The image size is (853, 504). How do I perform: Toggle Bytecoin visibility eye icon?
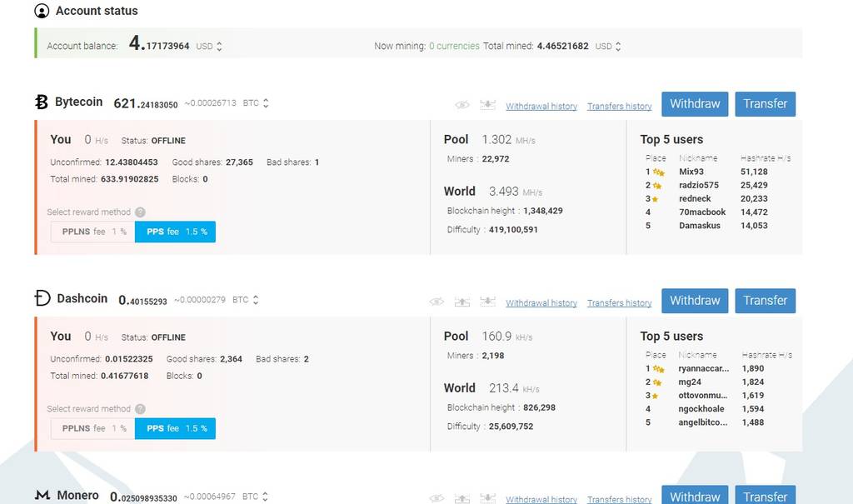[461, 104]
